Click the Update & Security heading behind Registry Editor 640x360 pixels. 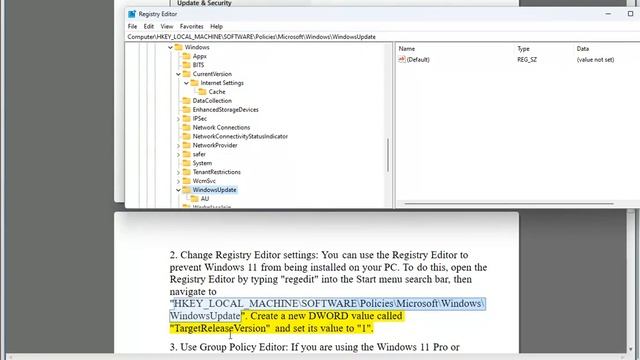point(204,3)
